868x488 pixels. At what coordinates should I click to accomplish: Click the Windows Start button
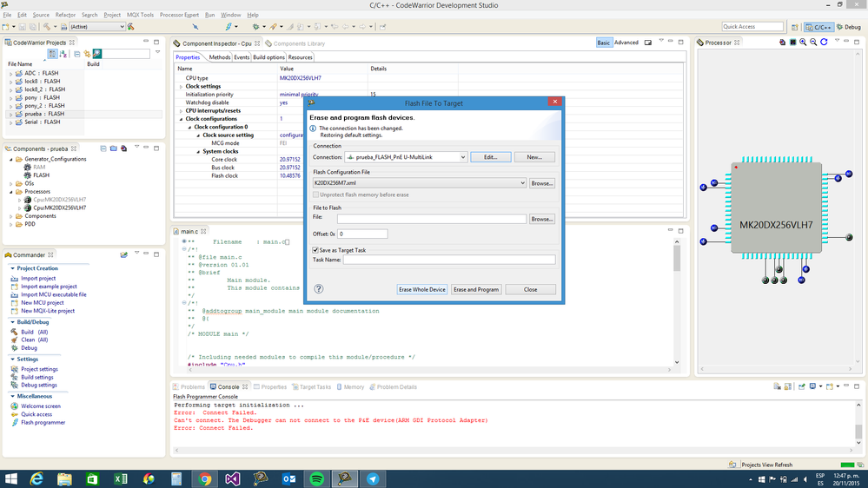pyautogui.click(x=10, y=479)
